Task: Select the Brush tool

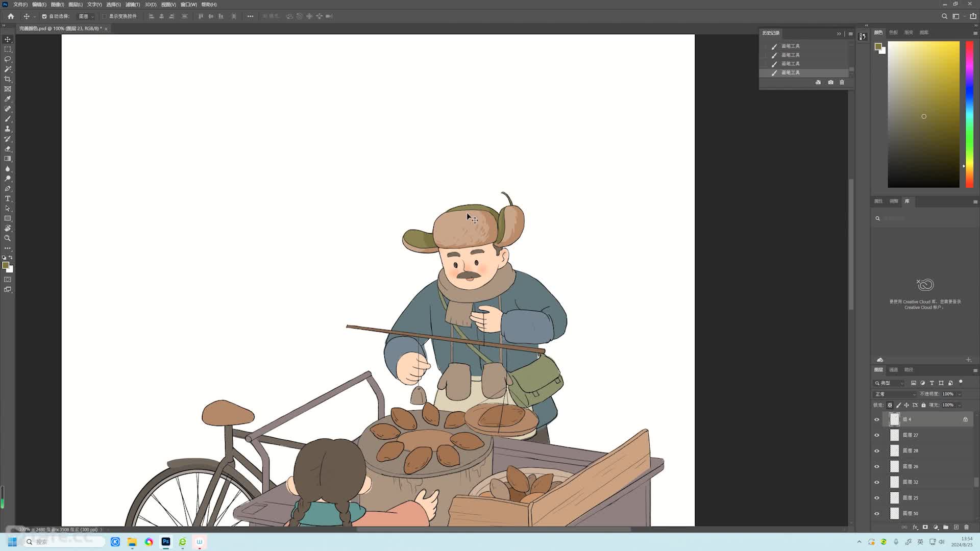Action: click(8, 119)
